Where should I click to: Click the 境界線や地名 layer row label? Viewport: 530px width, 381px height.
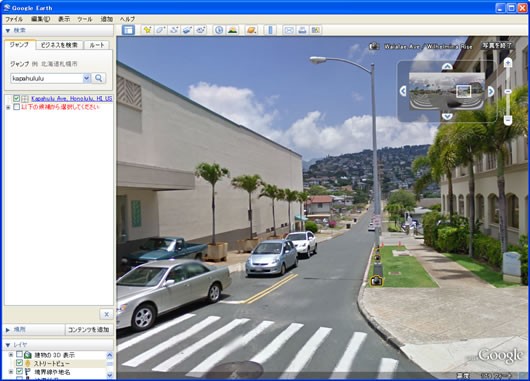52,372
